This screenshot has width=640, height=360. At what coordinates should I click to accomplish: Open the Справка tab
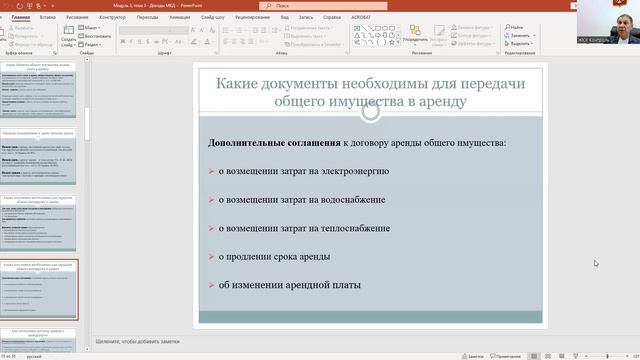(x=332, y=17)
